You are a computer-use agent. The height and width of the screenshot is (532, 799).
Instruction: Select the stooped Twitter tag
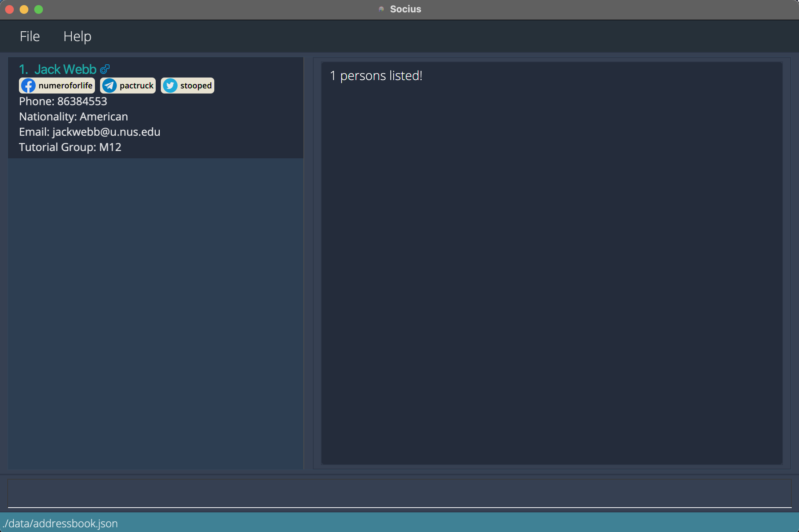[187, 86]
